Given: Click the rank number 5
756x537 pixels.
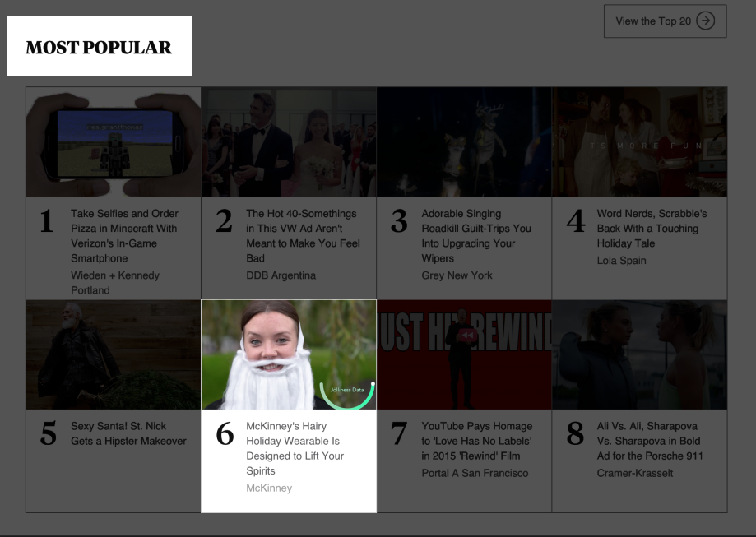Looking at the screenshot, I should point(49,433).
